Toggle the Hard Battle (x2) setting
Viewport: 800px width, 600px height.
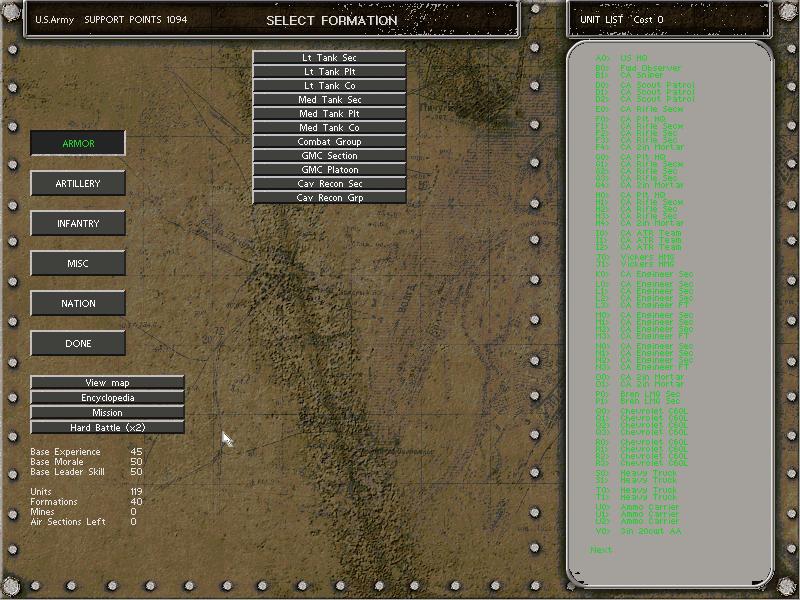[107, 428]
